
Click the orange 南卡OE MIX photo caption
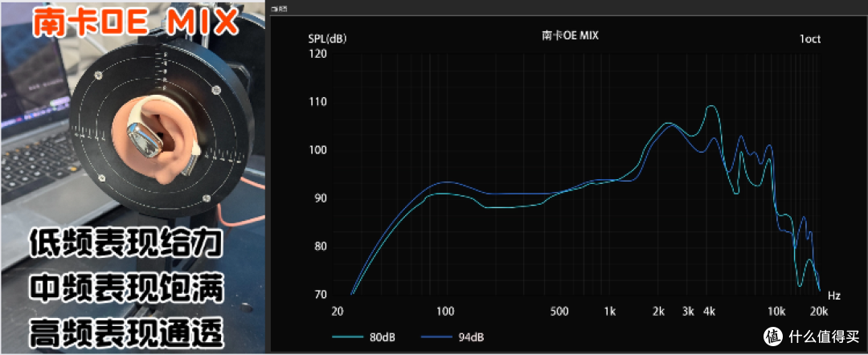click(134, 22)
